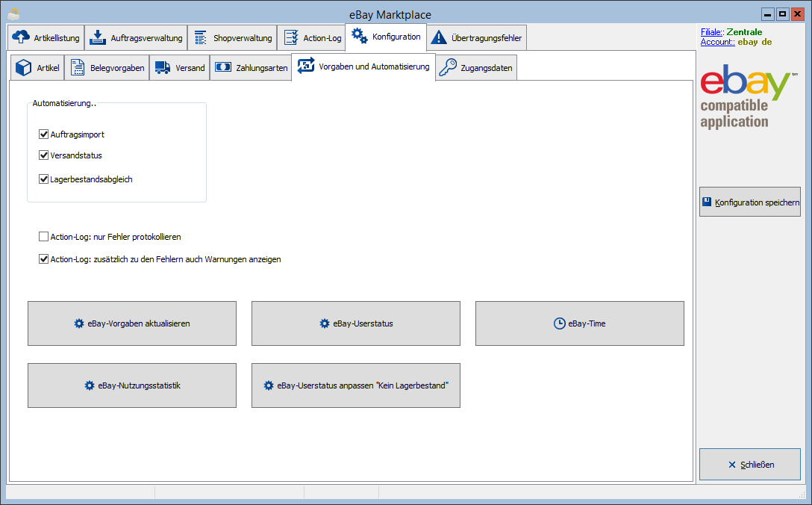Open the Artikellistung tab
The height and width of the screenshot is (505, 812).
click(x=46, y=38)
